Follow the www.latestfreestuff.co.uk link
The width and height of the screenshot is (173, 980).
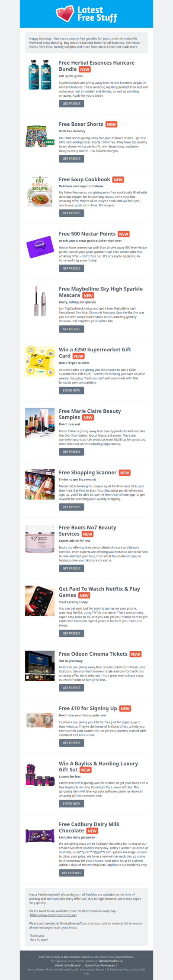53,915
